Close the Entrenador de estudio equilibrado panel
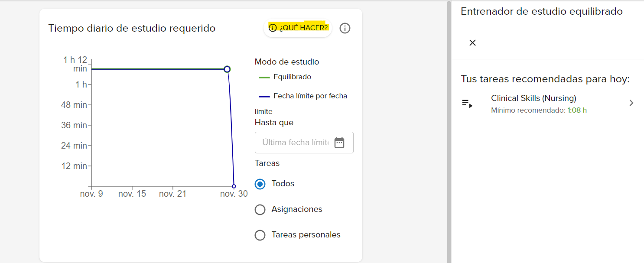This screenshot has width=644, height=263. [473, 42]
